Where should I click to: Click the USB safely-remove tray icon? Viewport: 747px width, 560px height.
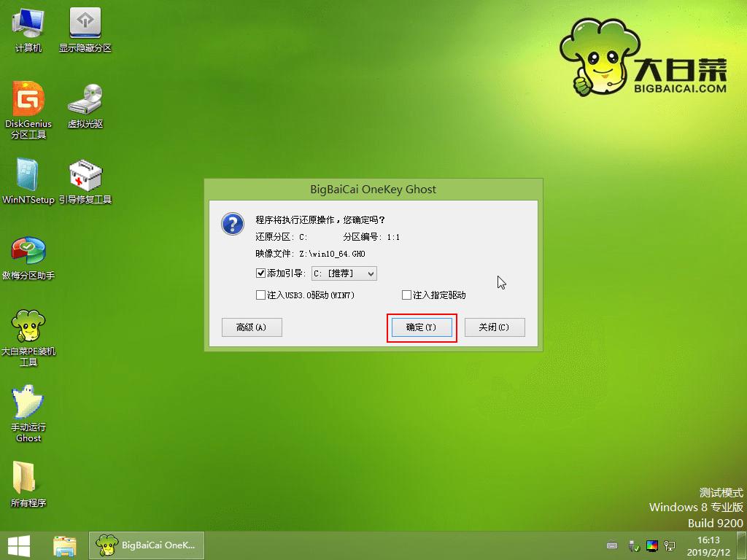click(x=634, y=545)
